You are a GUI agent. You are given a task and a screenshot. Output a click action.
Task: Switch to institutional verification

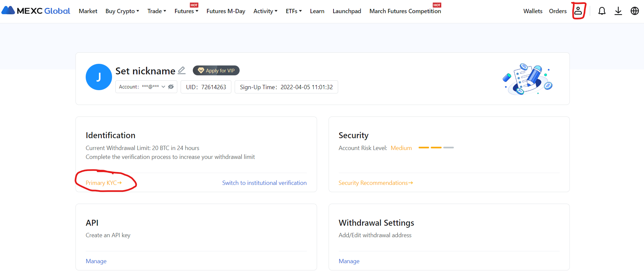[264, 183]
